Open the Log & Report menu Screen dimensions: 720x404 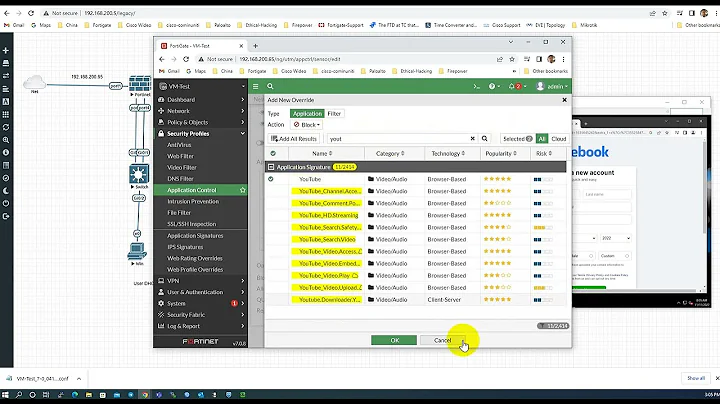point(201,326)
